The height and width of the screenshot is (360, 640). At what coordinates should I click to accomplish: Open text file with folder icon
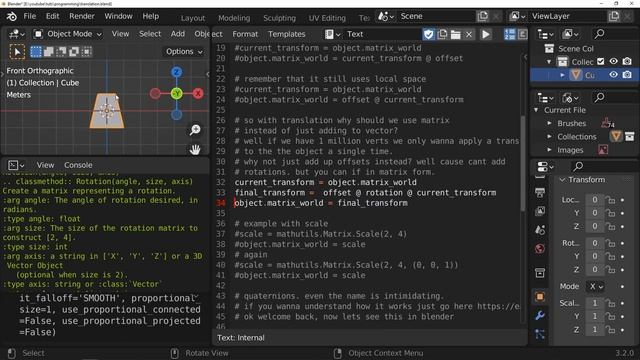click(x=456, y=34)
